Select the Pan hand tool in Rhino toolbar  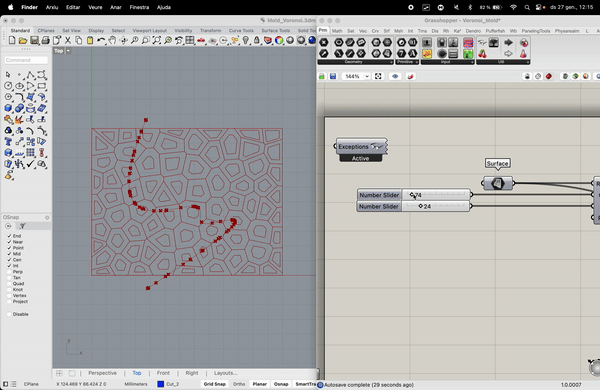click(x=112, y=40)
